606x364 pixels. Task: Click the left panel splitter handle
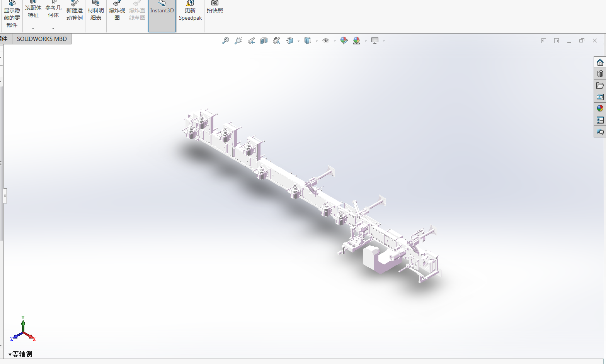point(5,196)
